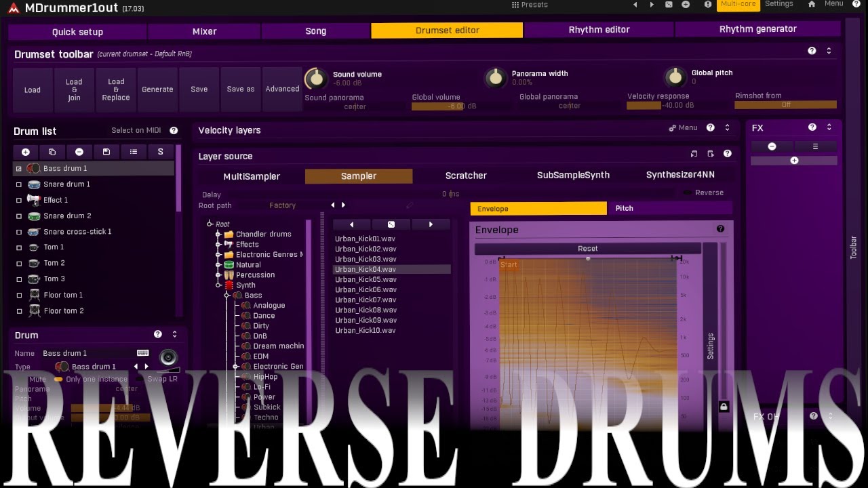868x488 pixels.
Task: Remove drum with the minus icon
Action: 79,152
